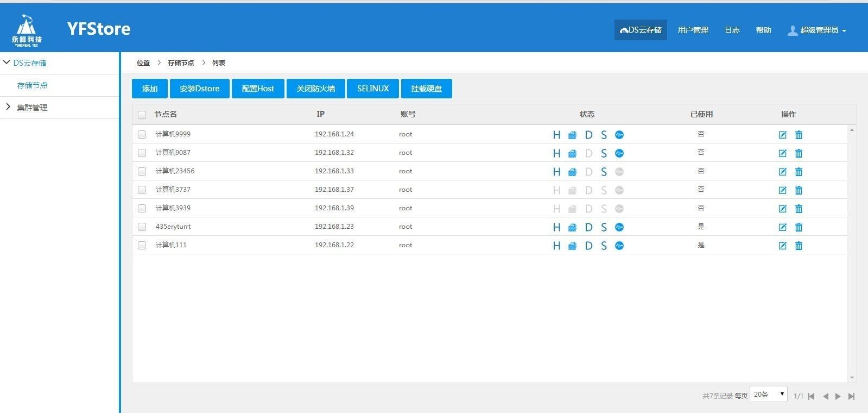Click the firewall status icon for 计算机9087
Viewport: 868px width, 413px height.
click(572, 153)
